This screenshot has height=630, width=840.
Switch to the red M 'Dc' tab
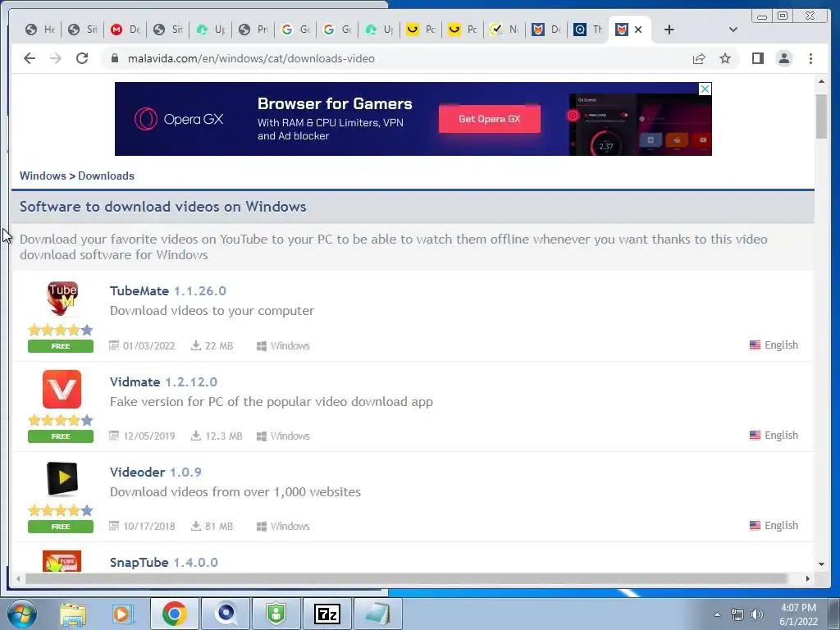click(x=126, y=30)
